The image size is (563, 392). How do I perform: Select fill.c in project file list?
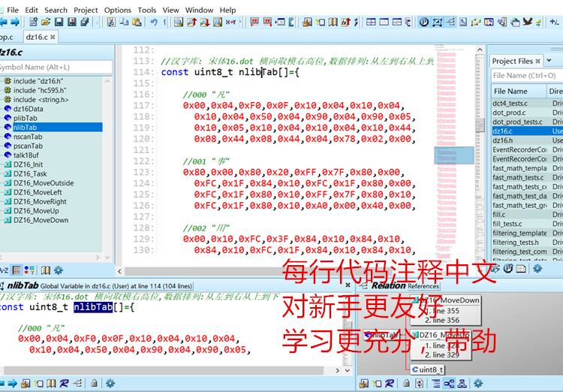pyautogui.click(x=498, y=215)
